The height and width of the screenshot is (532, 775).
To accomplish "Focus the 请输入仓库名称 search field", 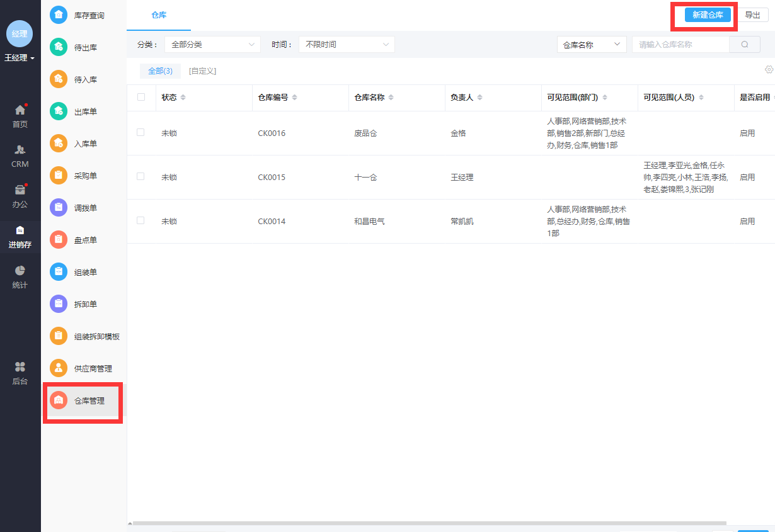I will coord(680,44).
